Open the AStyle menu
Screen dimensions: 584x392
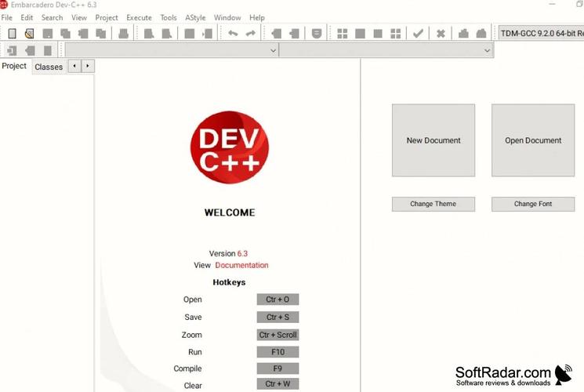click(194, 17)
